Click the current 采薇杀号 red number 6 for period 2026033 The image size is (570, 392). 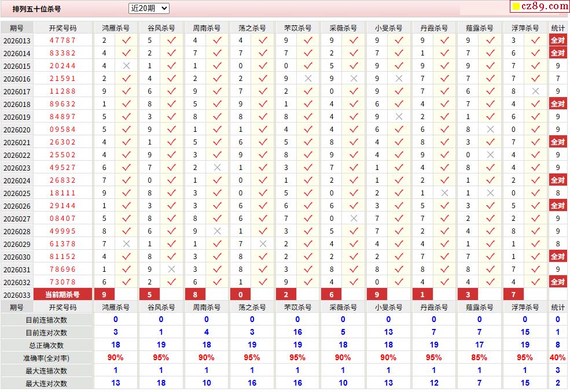pyautogui.click(x=332, y=295)
